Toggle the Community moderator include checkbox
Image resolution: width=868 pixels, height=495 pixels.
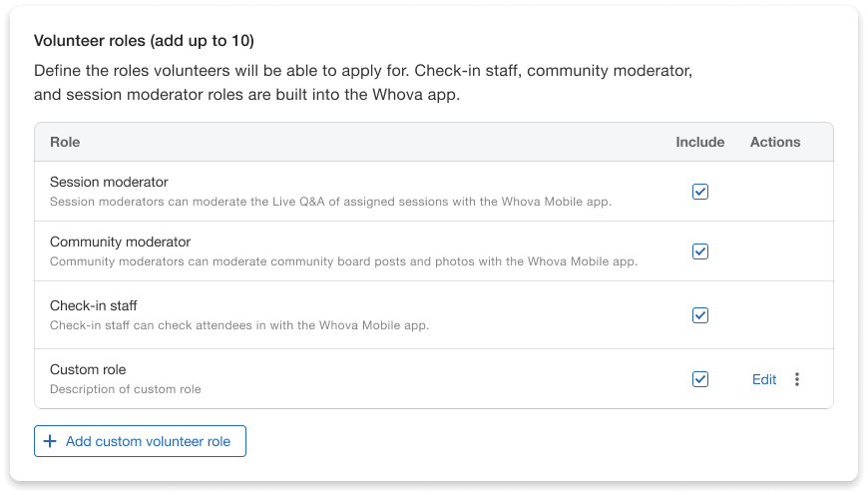pos(700,251)
